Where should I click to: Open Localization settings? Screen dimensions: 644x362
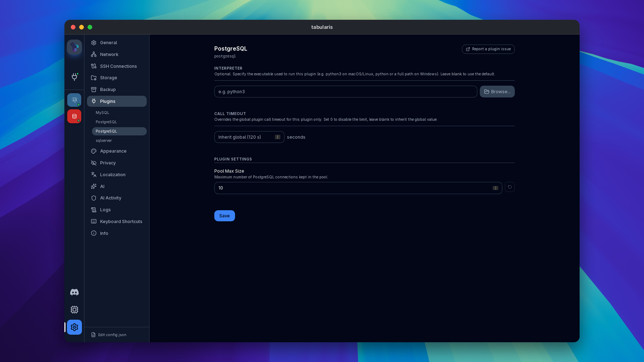[117, 175]
